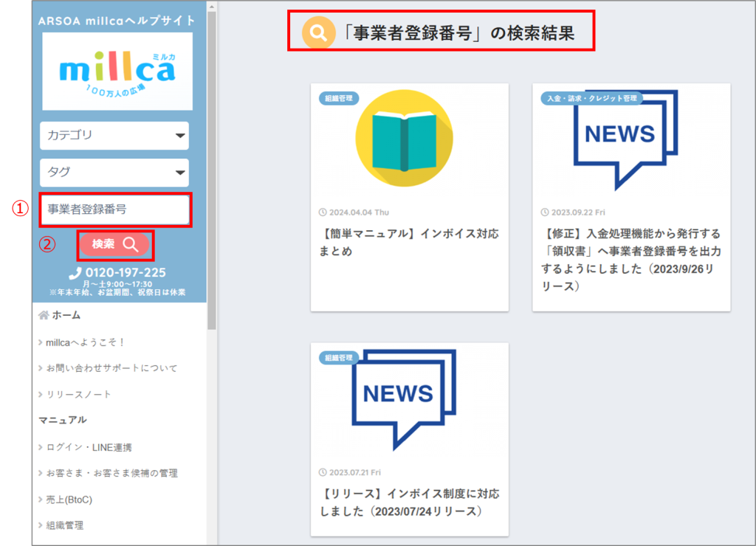Open リリースノート in the sidebar
The image size is (756, 546).
[x=78, y=394]
